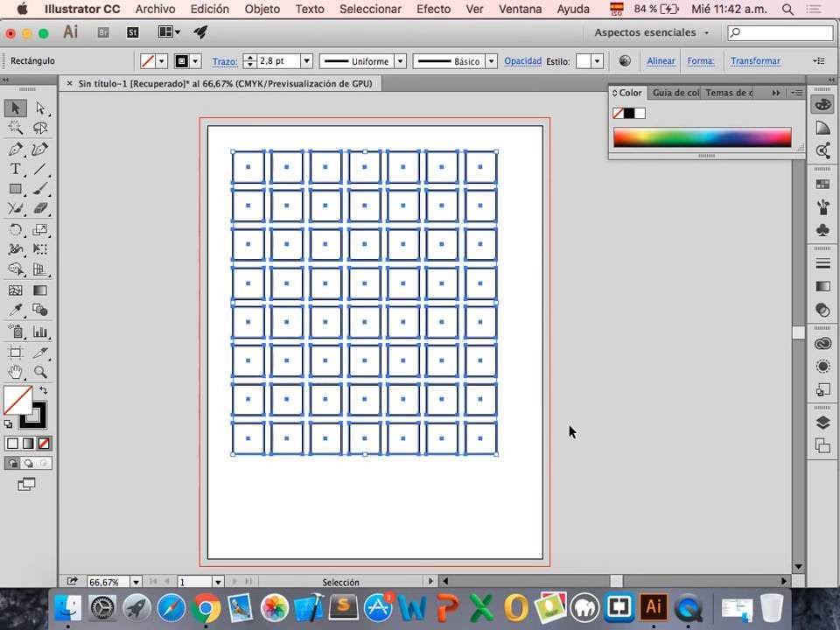
Task: Select the Shaper tool
Action: pyautogui.click(x=15, y=209)
